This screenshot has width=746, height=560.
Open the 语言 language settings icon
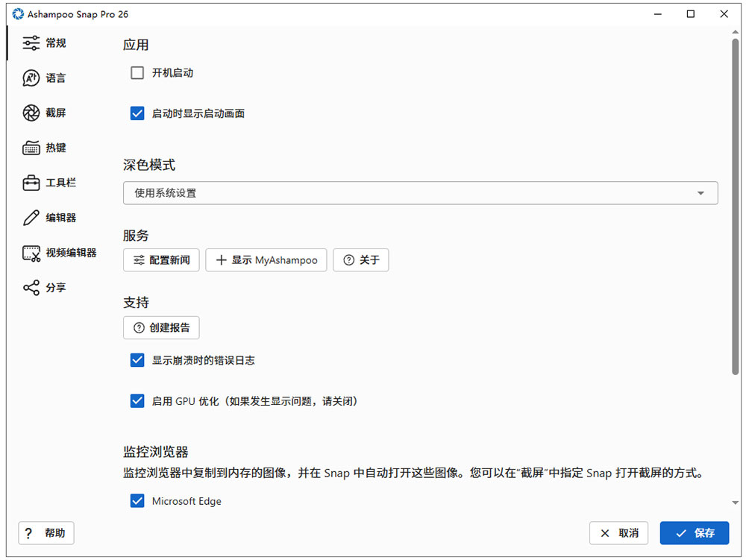[31, 78]
